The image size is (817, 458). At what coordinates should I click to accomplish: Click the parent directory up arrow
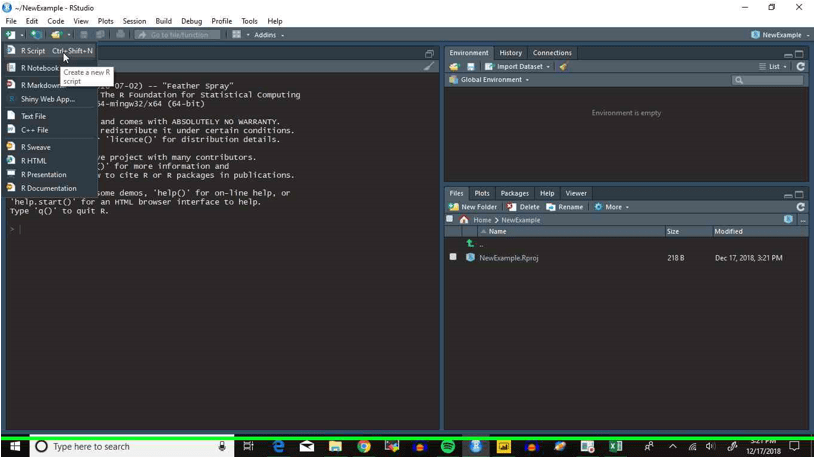point(470,243)
